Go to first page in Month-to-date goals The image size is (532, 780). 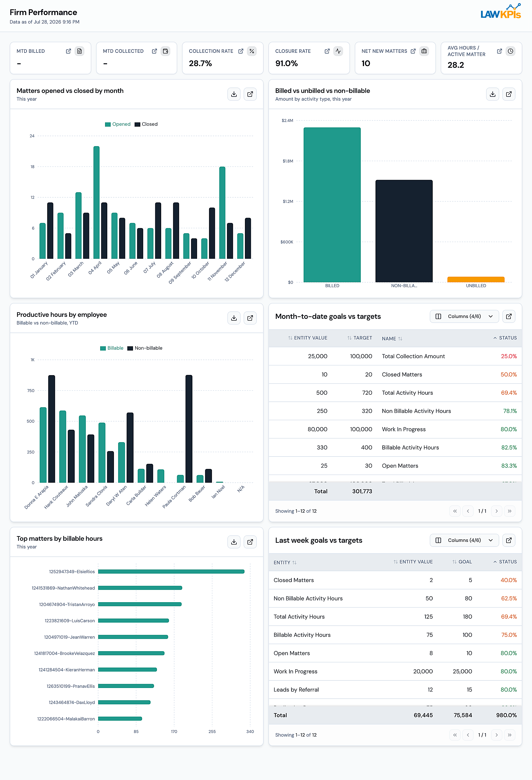click(x=455, y=511)
